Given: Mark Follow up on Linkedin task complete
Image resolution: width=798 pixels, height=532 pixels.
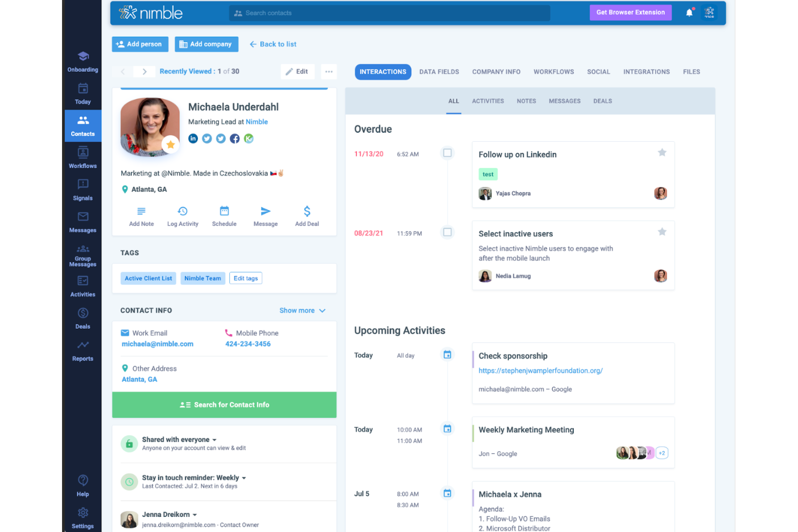Looking at the screenshot, I should (448, 153).
